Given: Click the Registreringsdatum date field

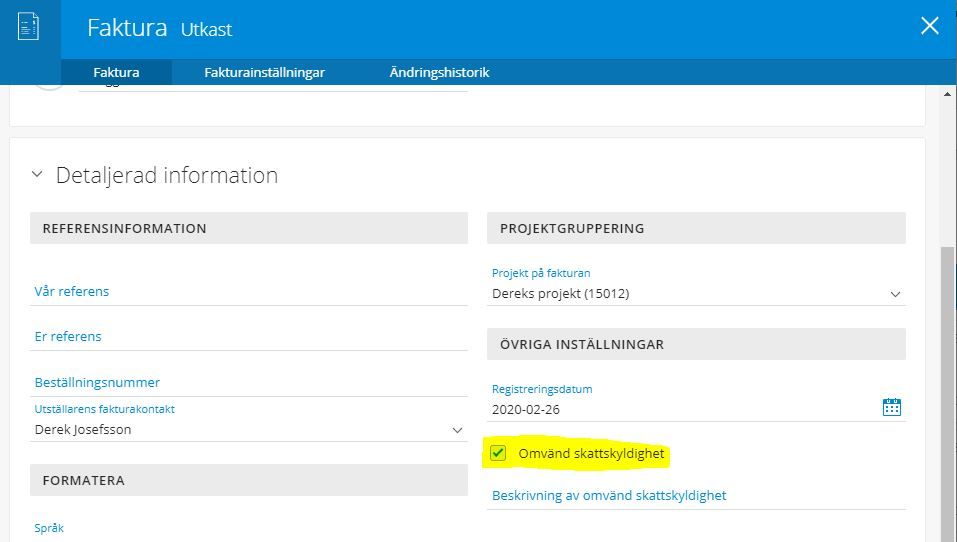Looking at the screenshot, I should click(680, 409).
